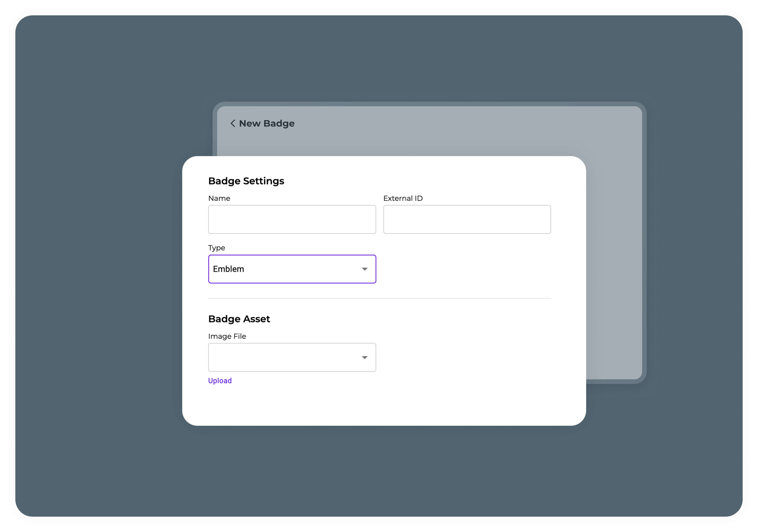Viewport: 758px width, 532px height.
Task: Click the New Badge page title
Action: 266,124
